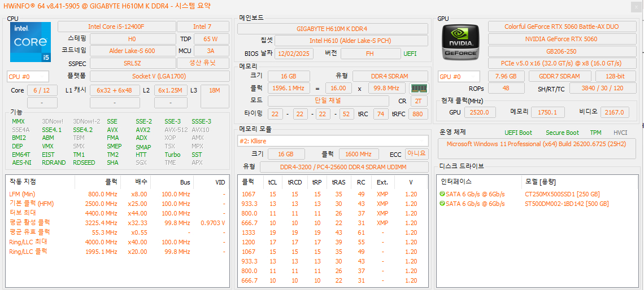
Task: Click the 'AVX-512' feature label
Action: (x=176, y=130)
